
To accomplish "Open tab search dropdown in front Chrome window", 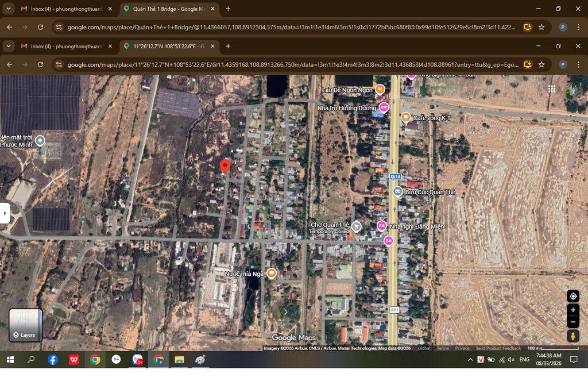I will [x=8, y=46].
